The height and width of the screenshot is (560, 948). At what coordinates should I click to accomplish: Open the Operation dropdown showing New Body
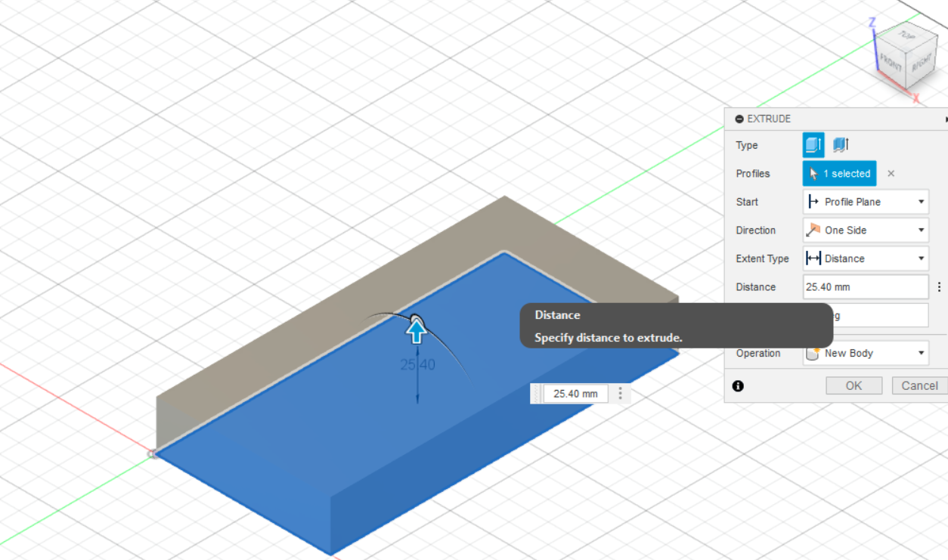tap(865, 353)
